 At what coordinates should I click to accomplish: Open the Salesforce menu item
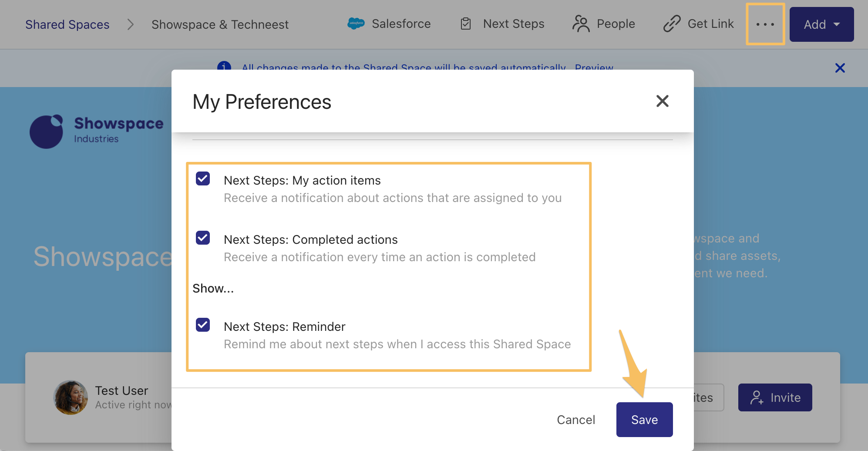click(x=389, y=24)
